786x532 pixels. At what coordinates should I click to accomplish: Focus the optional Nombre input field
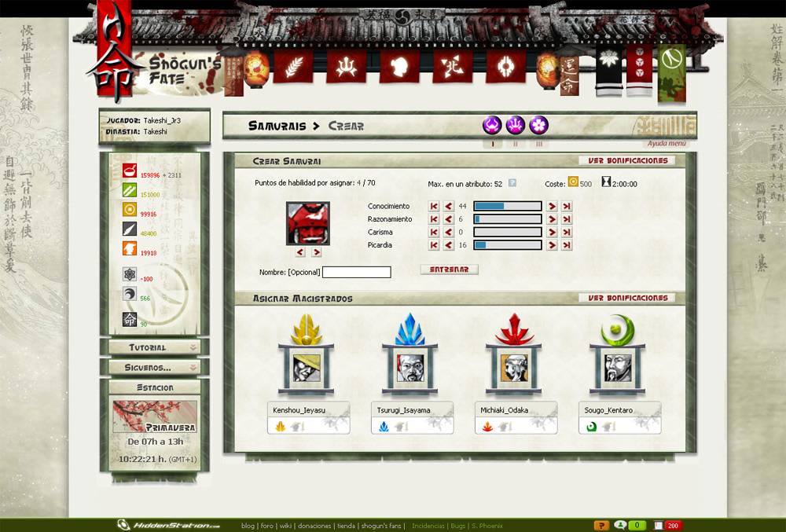coord(356,272)
